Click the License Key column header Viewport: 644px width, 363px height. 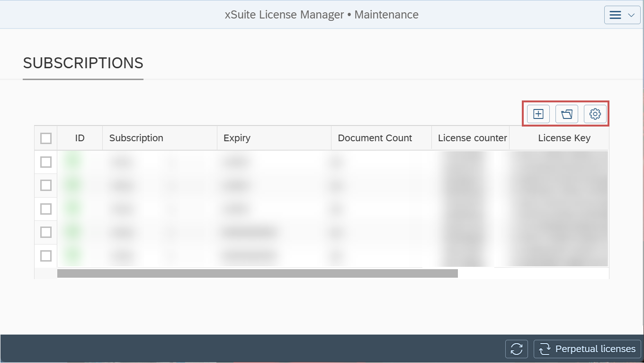tap(564, 138)
